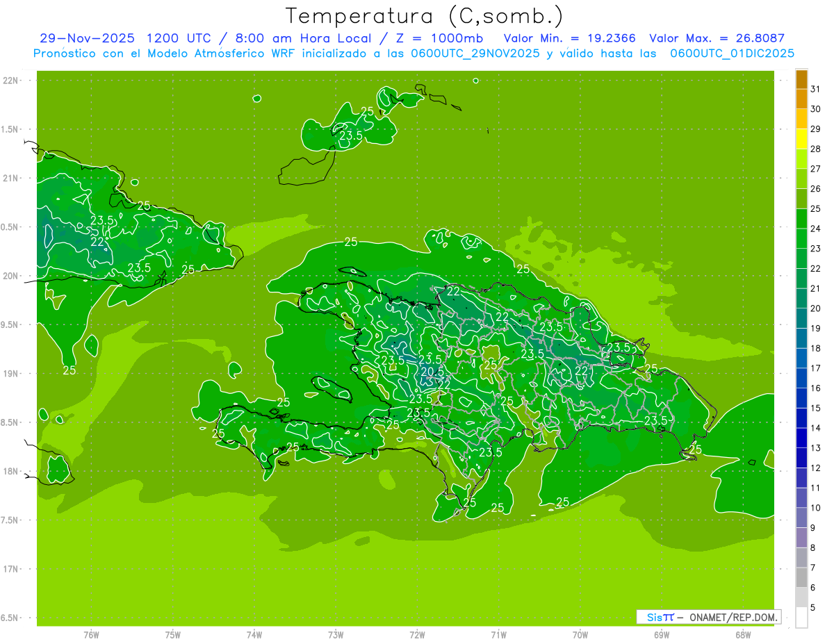Click the "21N" latitude axis label
The width and height of the screenshot is (834, 644).
[10, 179]
